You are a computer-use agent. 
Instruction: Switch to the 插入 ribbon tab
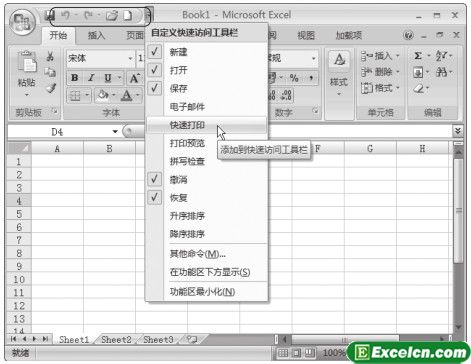96,35
